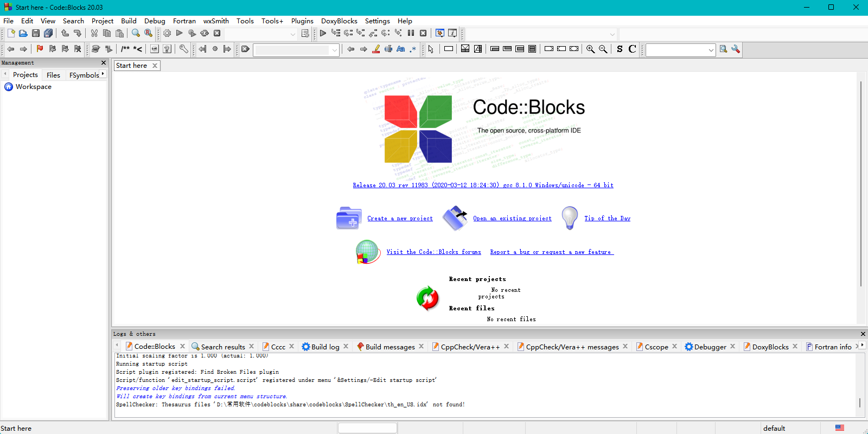Open the Plugins menu

point(302,21)
